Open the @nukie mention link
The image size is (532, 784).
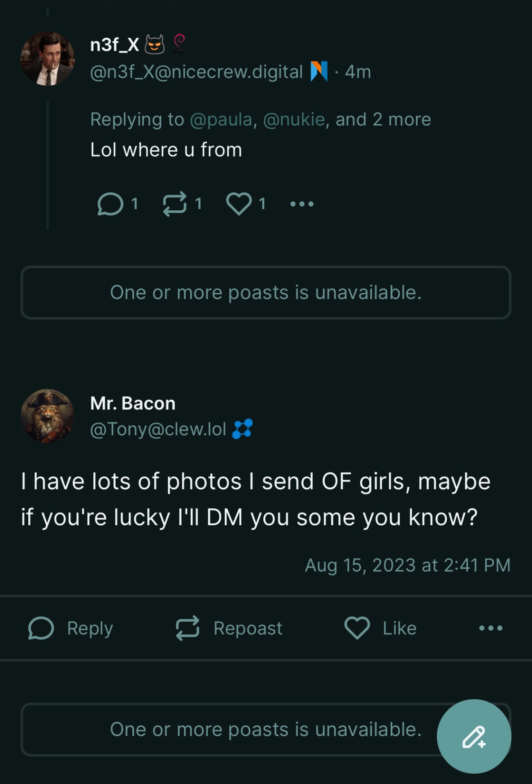[294, 120]
